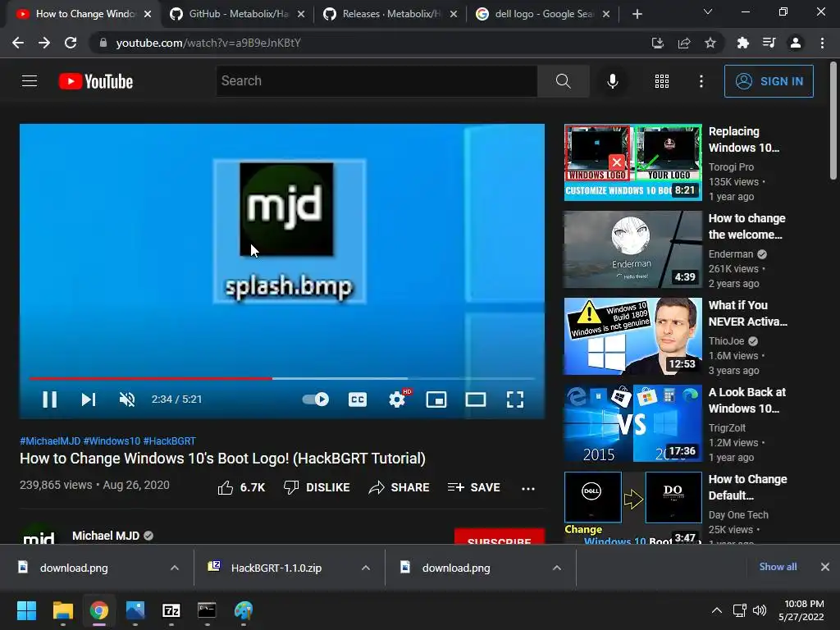Open File Explorer from taskbar
This screenshot has width=840, height=630.
click(x=62, y=610)
